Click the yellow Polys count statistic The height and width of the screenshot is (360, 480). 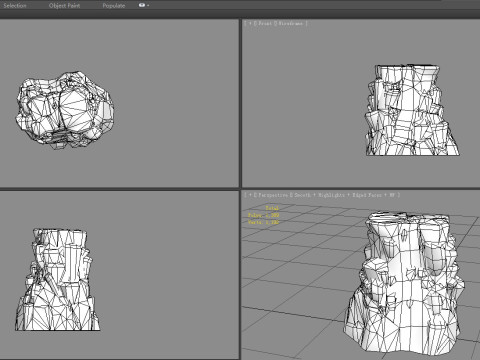coord(263,215)
